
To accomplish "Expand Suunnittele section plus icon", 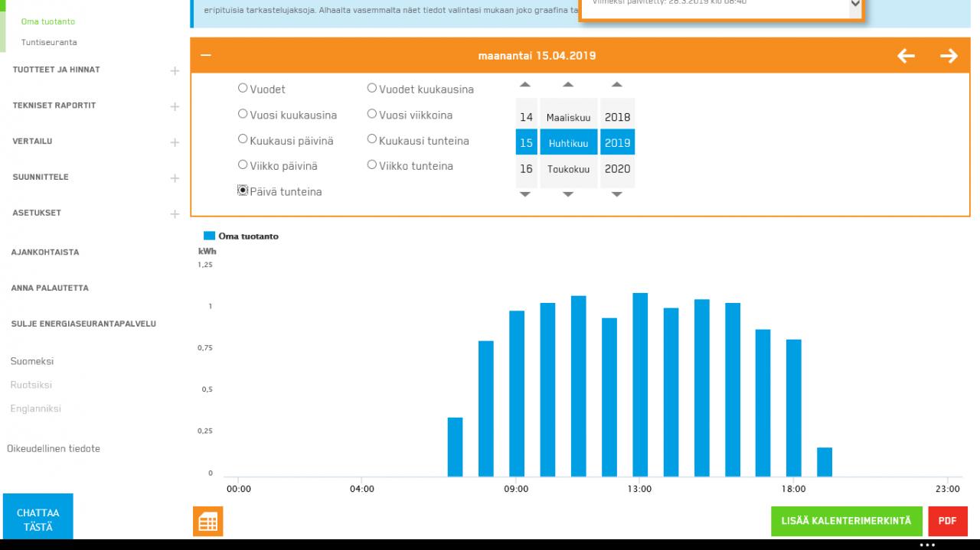I will pos(175,178).
